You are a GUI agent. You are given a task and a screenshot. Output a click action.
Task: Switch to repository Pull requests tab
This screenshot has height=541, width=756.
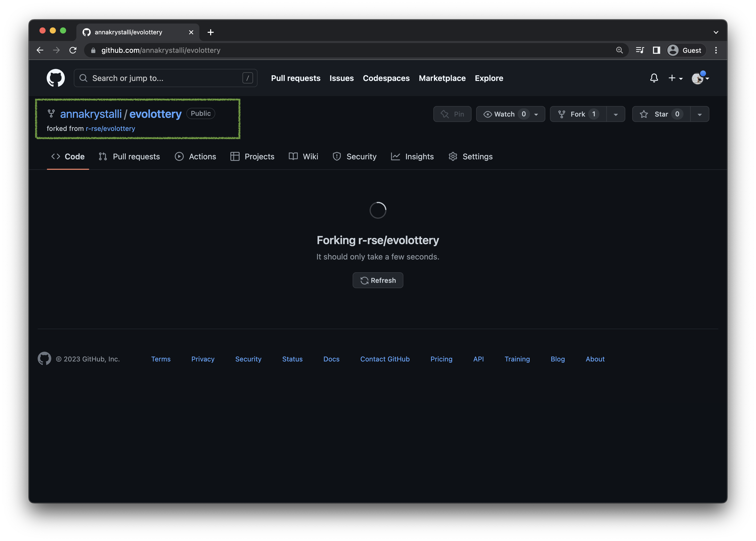pyautogui.click(x=129, y=157)
